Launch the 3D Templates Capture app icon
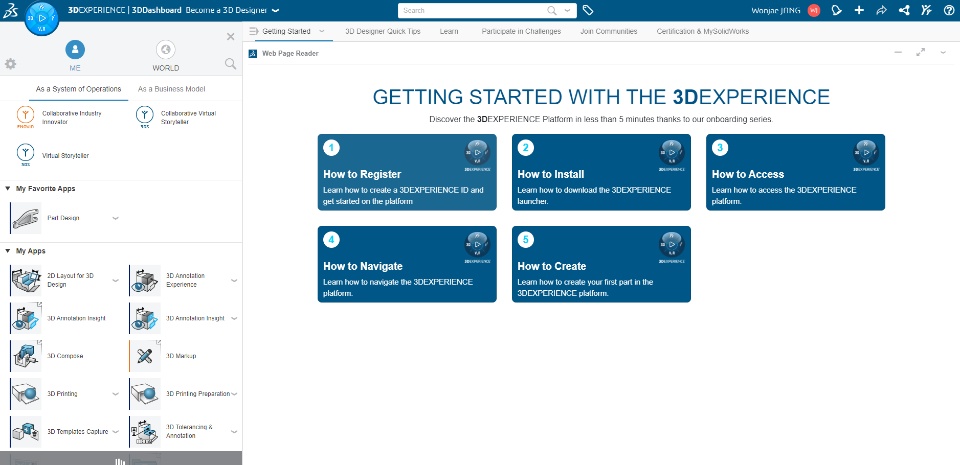Viewport: 960px width, 465px height. 26,432
